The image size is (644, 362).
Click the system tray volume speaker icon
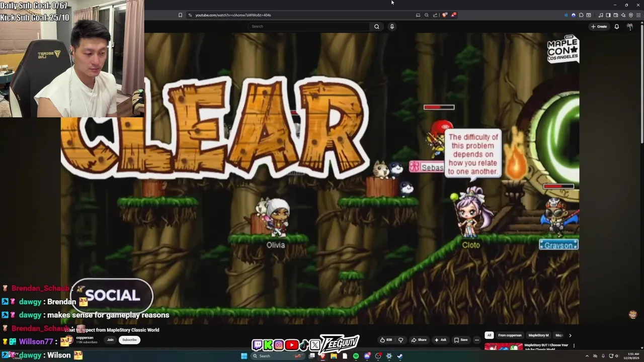click(616, 356)
